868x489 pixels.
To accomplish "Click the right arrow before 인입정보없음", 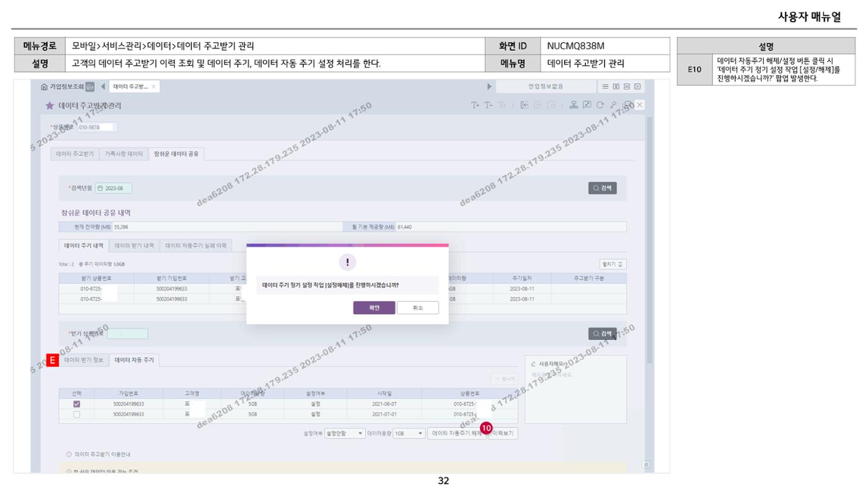I will pyautogui.click(x=490, y=86).
